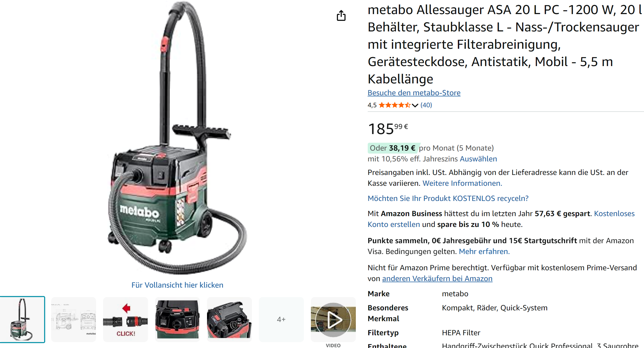Viewport: 644px width, 348px height.
Task: Click the main vacuum cleaner product image
Action: pyautogui.click(x=177, y=138)
